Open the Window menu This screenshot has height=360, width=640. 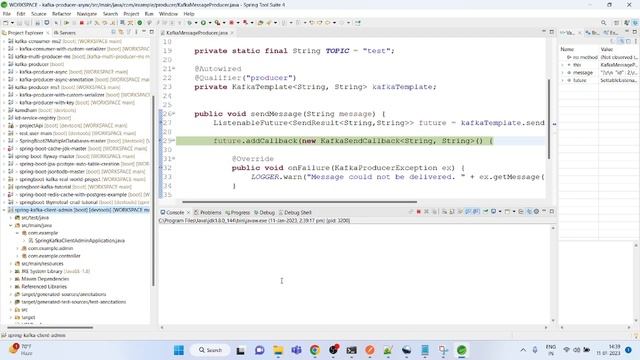pyautogui.click(x=168, y=14)
